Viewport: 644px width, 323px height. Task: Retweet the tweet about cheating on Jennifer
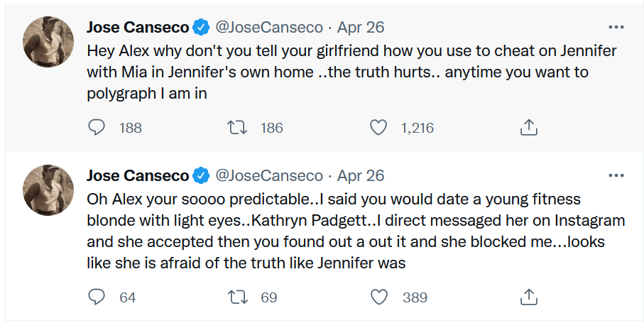click(237, 128)
